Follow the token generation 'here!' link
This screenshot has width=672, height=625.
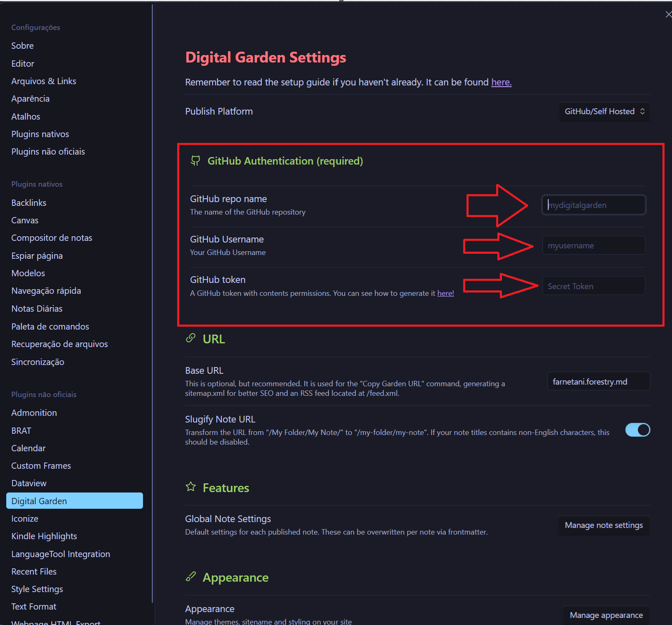tap(445, 293)
